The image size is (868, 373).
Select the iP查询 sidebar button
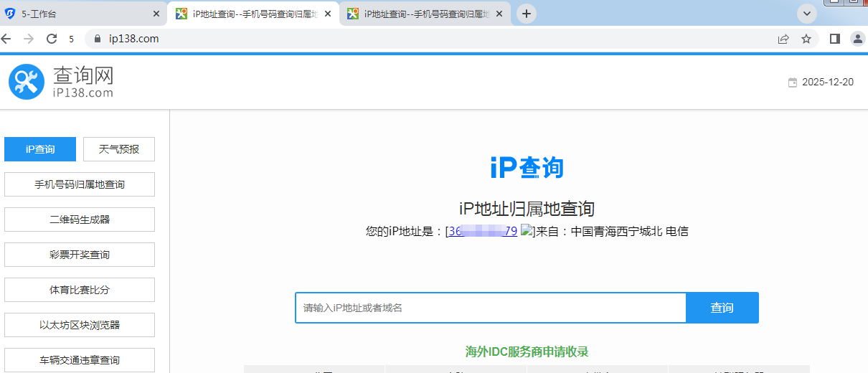(x=40, y=149)
